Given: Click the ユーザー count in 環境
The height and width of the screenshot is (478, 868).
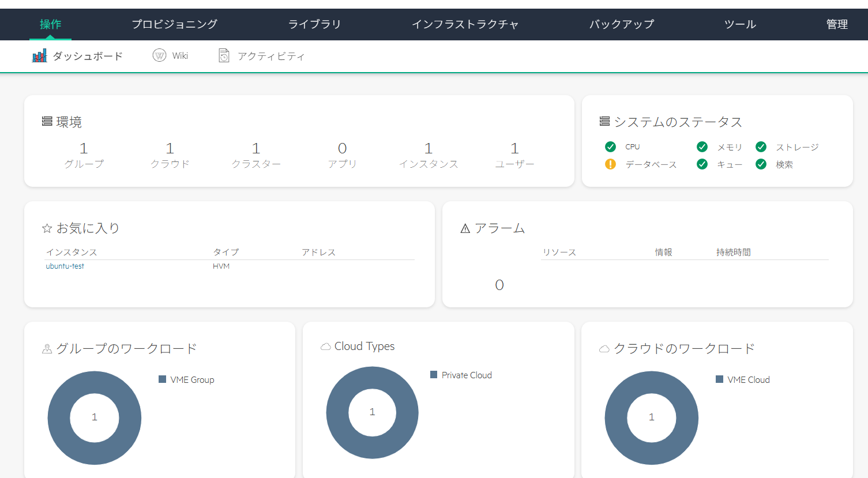Looking at the screenshot, I should [514, 148].
